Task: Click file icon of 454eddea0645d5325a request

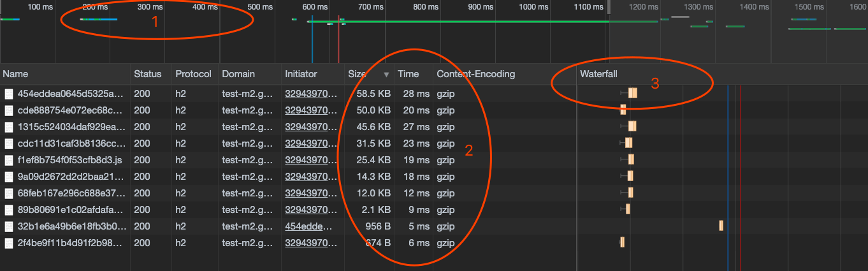Action: [9, 94]
